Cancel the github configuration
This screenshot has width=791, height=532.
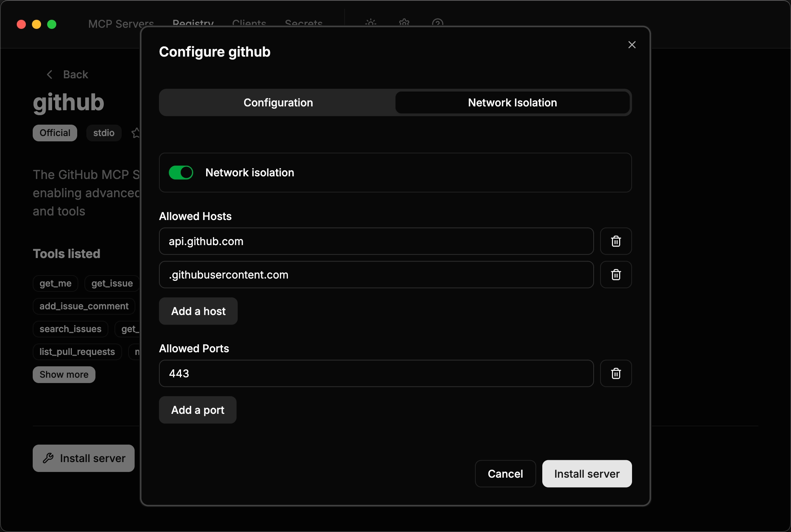(x=505, y=473)
